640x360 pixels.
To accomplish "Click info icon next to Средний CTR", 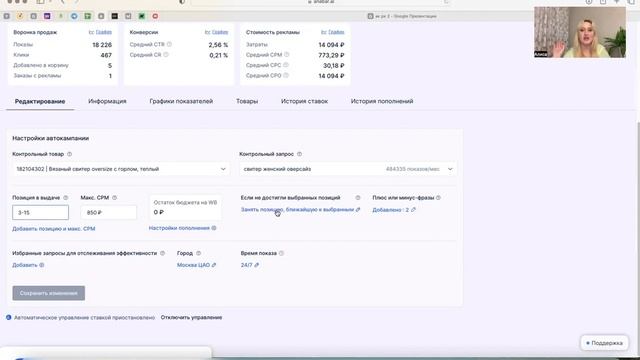I will [169, 44].
